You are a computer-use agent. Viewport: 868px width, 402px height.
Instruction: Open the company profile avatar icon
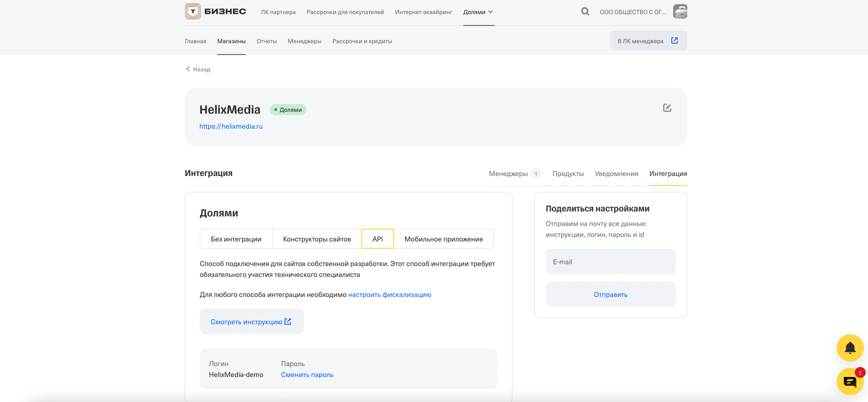pyautogui.click(x=680, y=11)
